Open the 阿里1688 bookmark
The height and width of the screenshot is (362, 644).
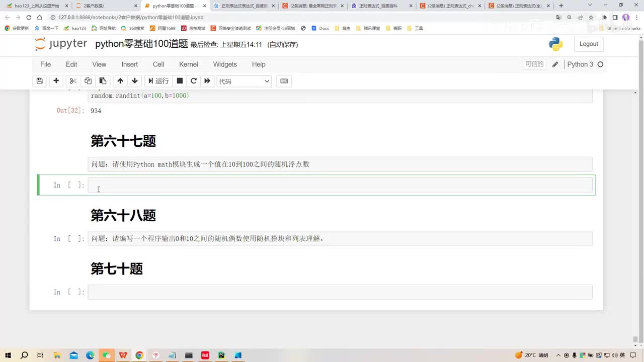(x=163, y=28)
